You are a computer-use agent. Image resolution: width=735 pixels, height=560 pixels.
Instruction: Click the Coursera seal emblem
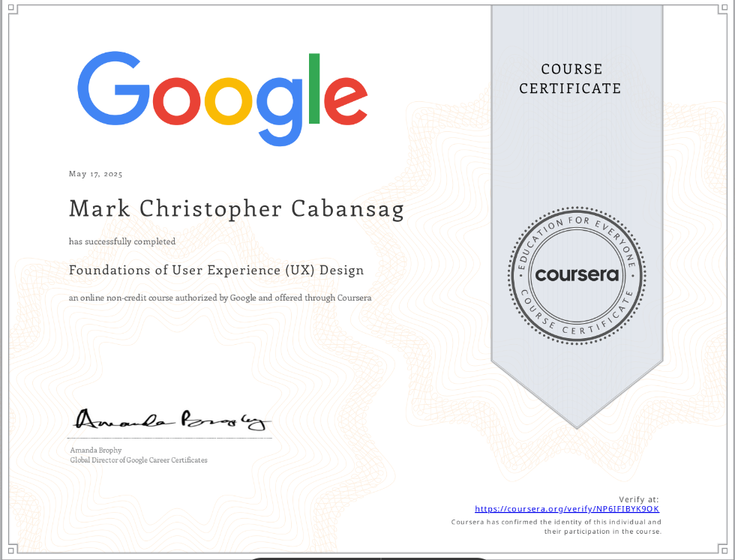[x=577, y=275]
